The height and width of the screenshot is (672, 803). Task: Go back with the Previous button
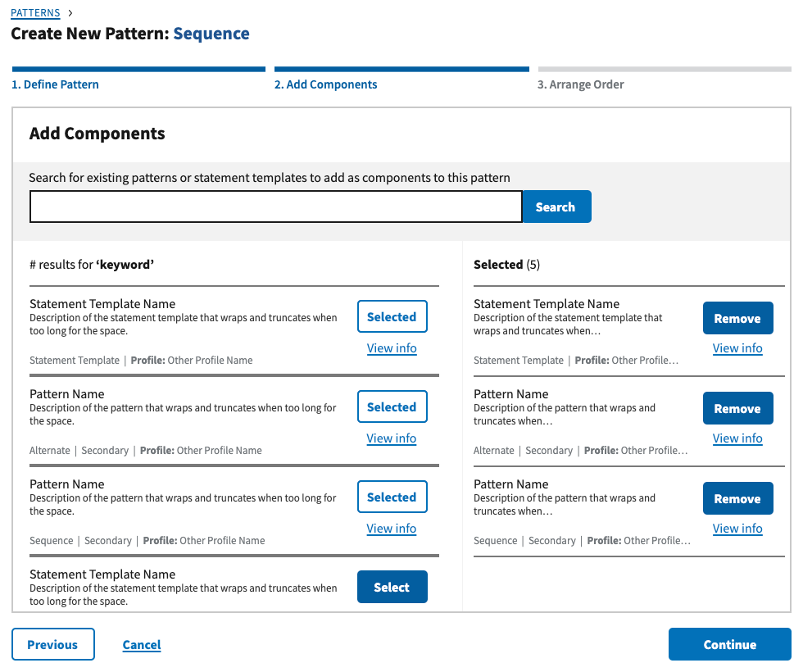[53, 644]
